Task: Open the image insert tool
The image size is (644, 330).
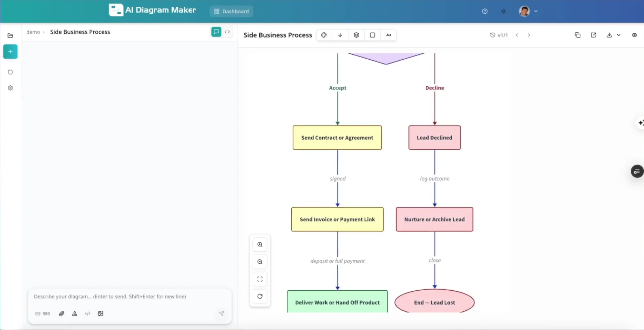Action: tap(101, 313)
